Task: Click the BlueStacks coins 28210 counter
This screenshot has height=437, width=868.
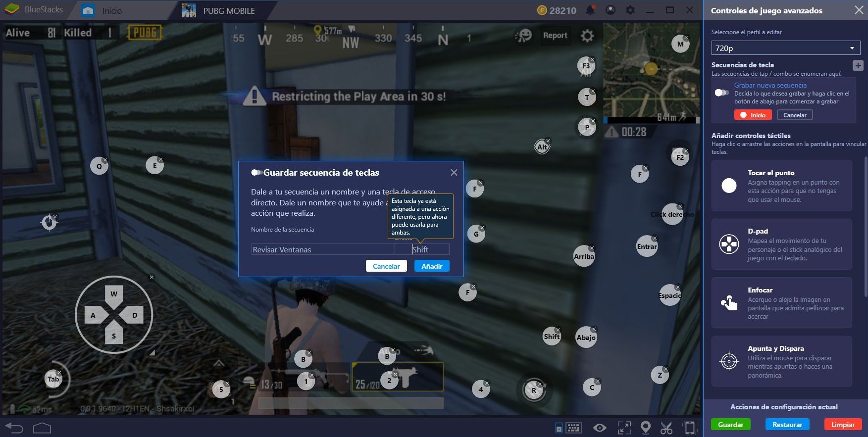Action: 557,10
